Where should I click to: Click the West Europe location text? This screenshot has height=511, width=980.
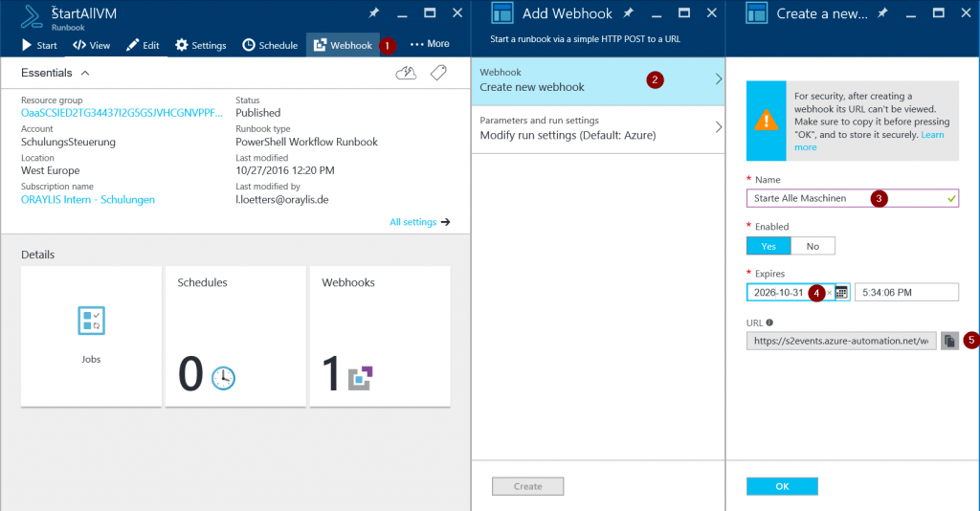point(50,170)
